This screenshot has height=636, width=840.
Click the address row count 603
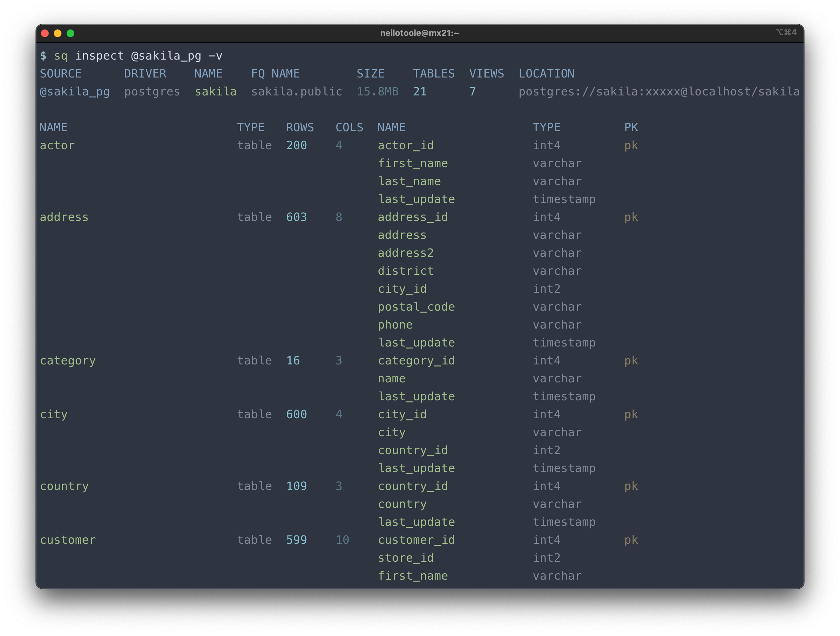click(296, 217)
